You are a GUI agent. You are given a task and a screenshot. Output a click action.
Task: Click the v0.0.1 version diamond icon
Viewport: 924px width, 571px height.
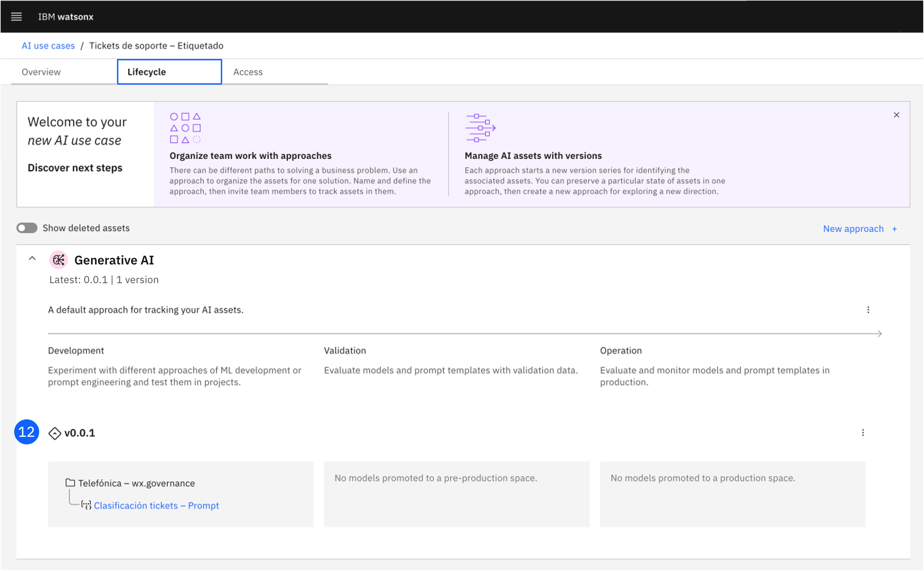[55, 433]
